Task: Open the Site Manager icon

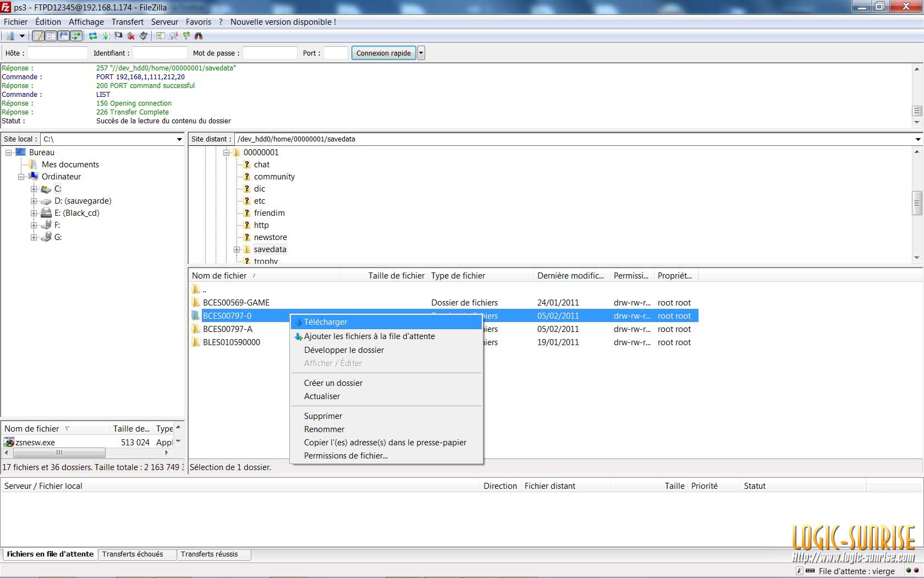Action: click(10, 36)
